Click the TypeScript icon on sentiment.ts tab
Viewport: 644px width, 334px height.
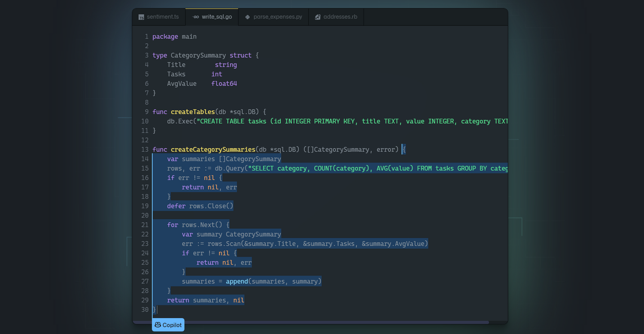click(141, 17)
